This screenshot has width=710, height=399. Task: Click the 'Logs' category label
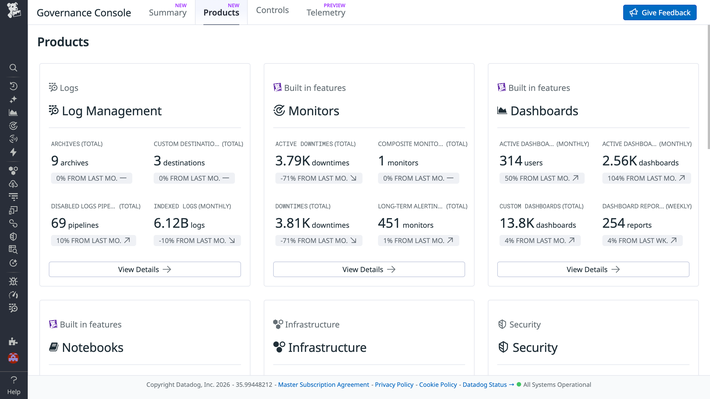pyautogui.click(x=69, y=88)
